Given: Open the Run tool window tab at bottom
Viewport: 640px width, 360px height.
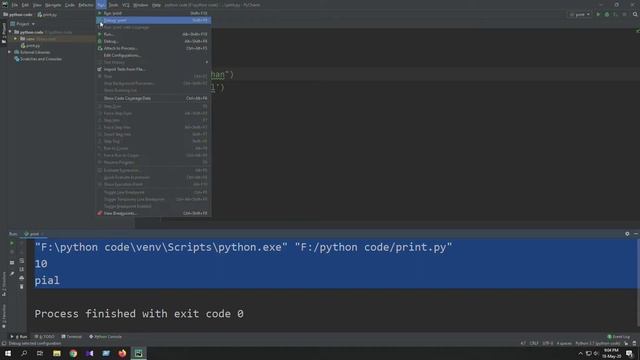Looking at the screenshot, I should click(x=19, y=337).
